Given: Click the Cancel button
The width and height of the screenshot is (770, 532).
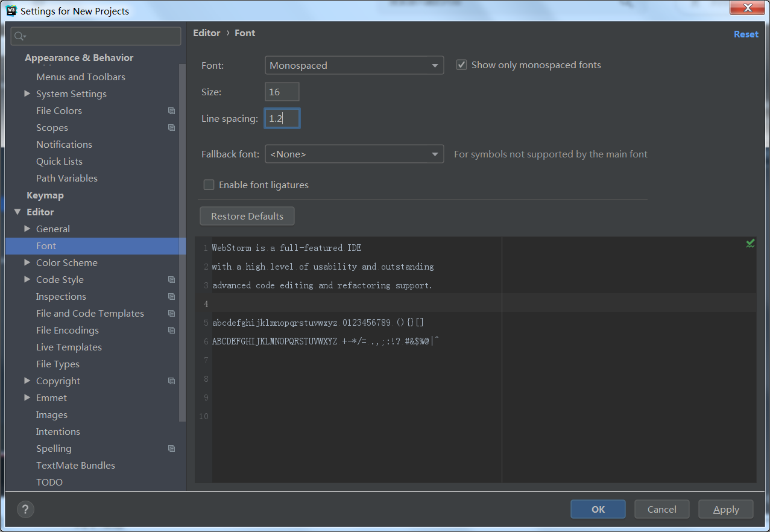Looking at the screenshot, I should click(662, 509).
